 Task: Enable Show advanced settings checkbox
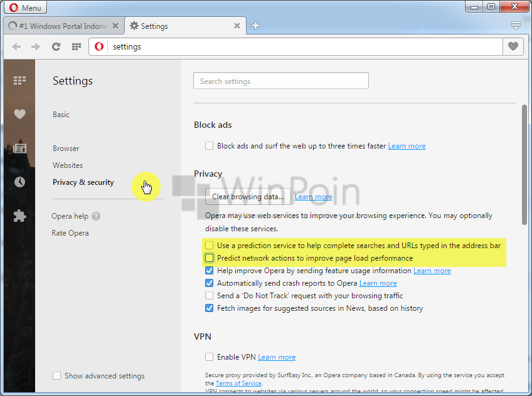[56, 376]
